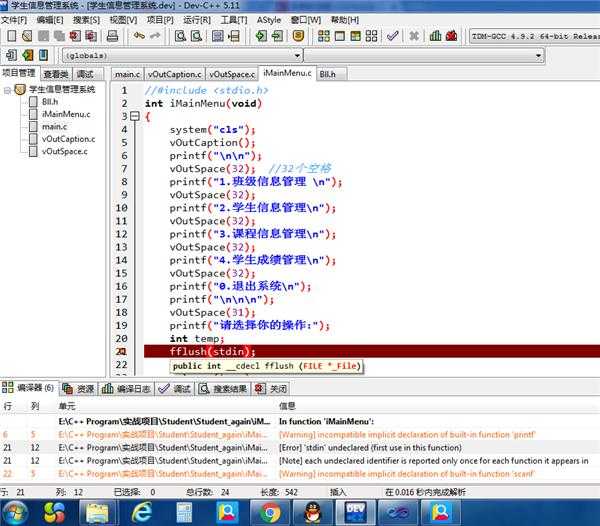Click the first green arrow indent icon

[261, 36]
